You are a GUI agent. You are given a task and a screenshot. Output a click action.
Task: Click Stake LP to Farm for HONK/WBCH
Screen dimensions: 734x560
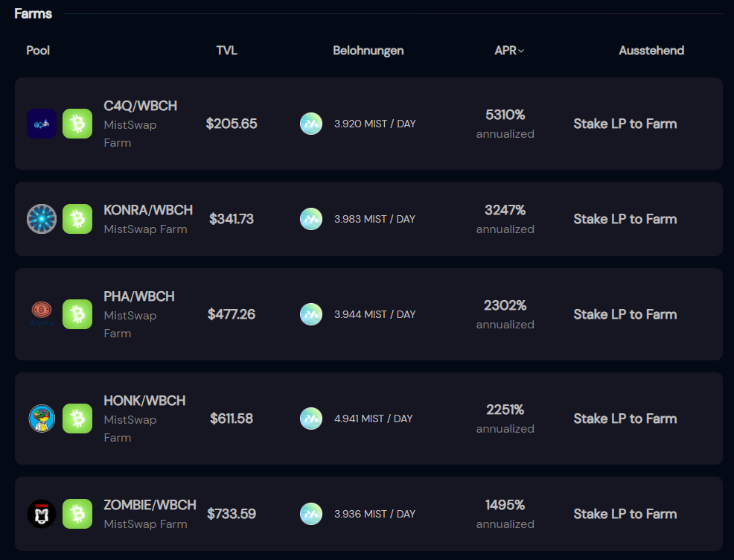[625, 419]
